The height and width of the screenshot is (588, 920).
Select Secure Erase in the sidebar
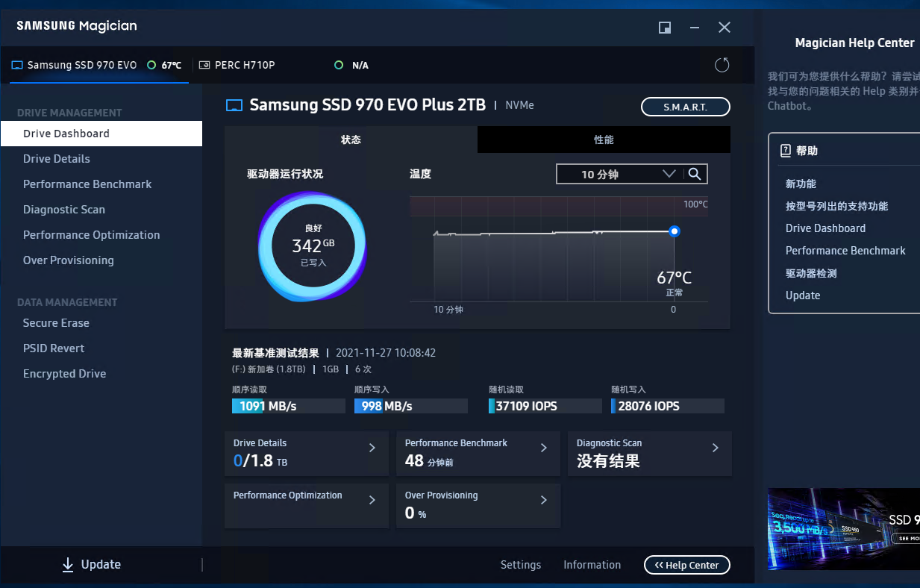tap(56, 322)
